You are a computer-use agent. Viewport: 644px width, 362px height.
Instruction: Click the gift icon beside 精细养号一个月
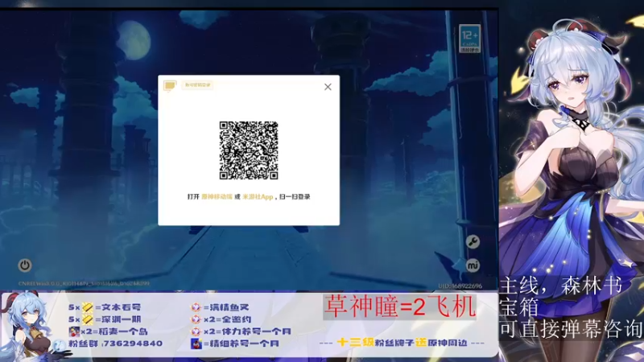(196, 343)
